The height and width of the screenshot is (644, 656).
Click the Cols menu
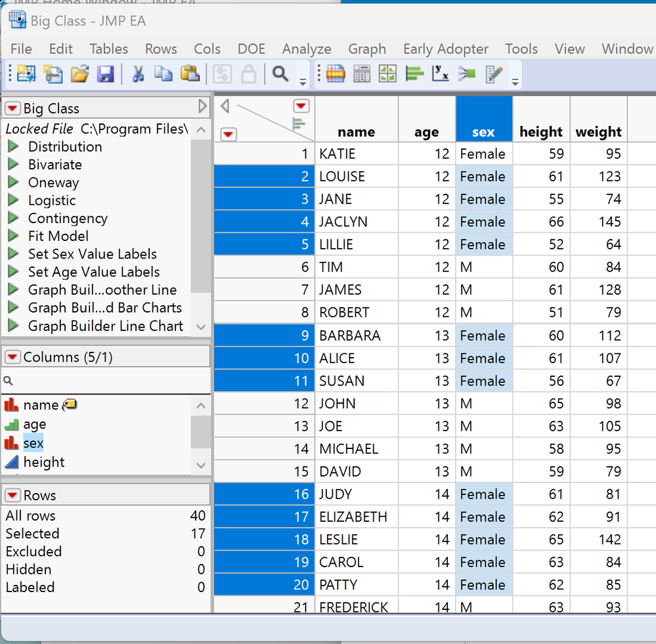[207, 49]
